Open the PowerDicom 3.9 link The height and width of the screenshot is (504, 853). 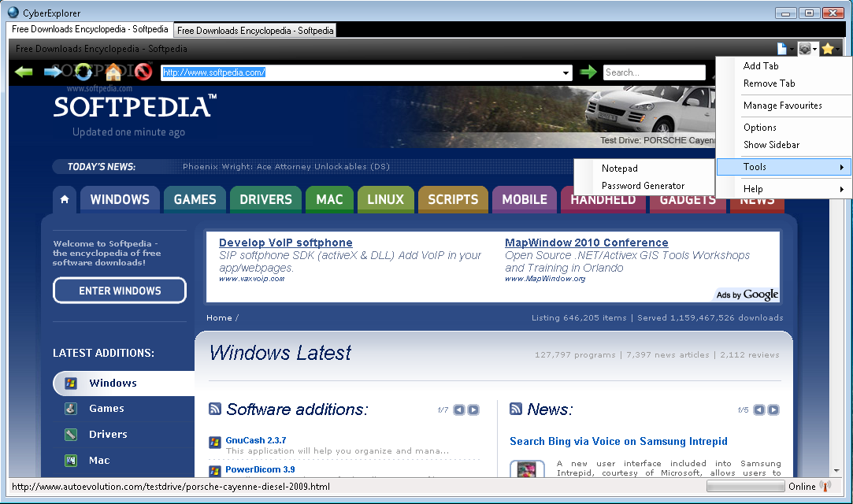(x=260, y=469)
